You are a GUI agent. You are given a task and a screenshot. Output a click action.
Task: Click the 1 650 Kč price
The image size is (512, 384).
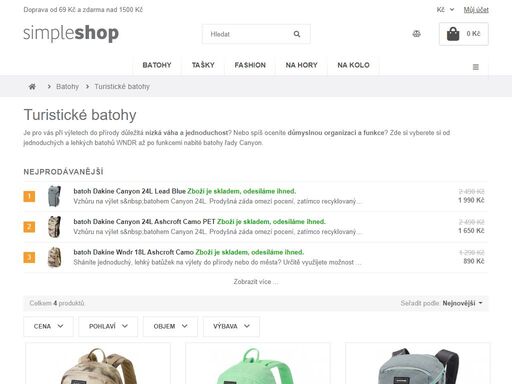(471, 231)
